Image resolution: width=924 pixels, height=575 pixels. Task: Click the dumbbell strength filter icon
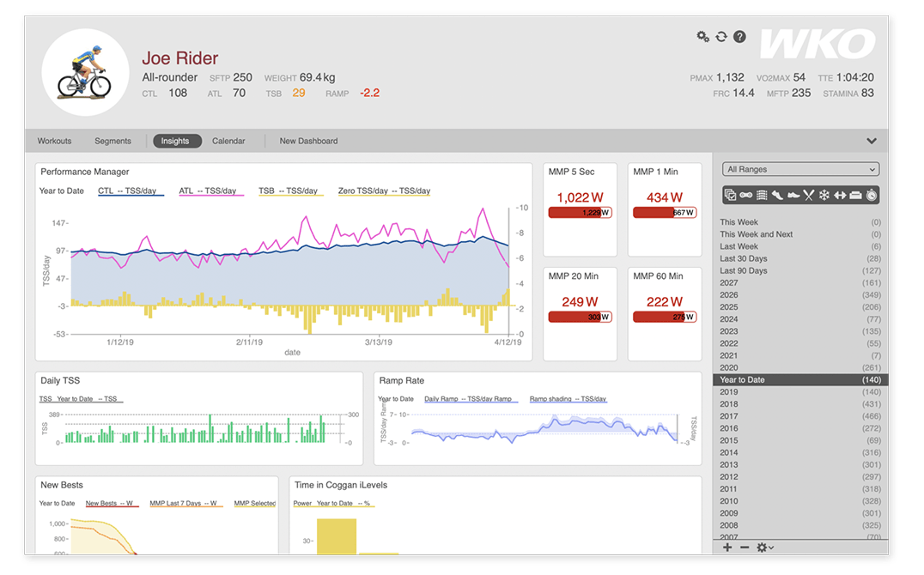coord(840,195)
